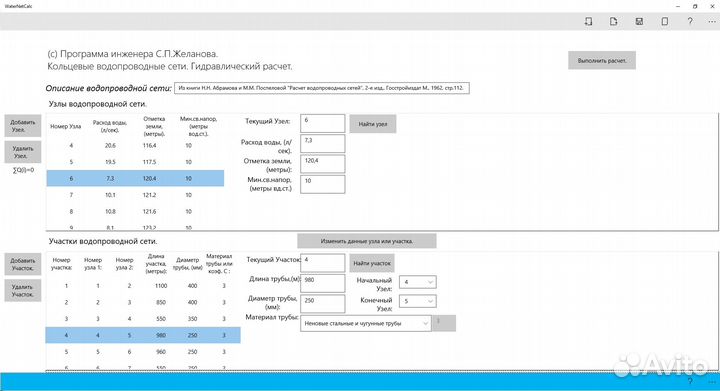Screen dimensions: 720x391
Task: Select highlighted section row with length 980
Action: coord(143,335)
